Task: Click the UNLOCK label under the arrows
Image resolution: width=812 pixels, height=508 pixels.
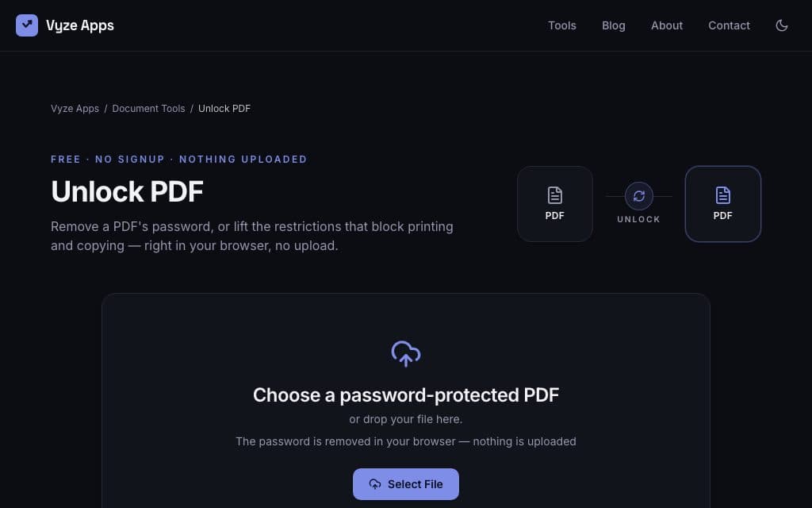Action: tap(638, 219)
